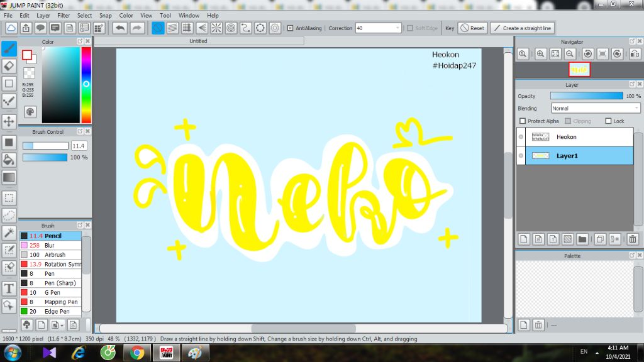Open the Snap menu
644x362 pixels.
105,15
